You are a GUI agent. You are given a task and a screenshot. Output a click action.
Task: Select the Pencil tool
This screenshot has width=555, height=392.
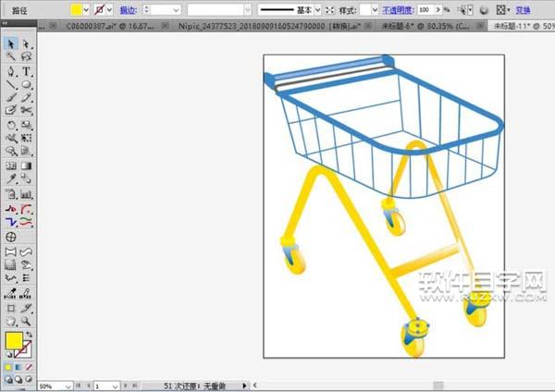click(26, 97)
